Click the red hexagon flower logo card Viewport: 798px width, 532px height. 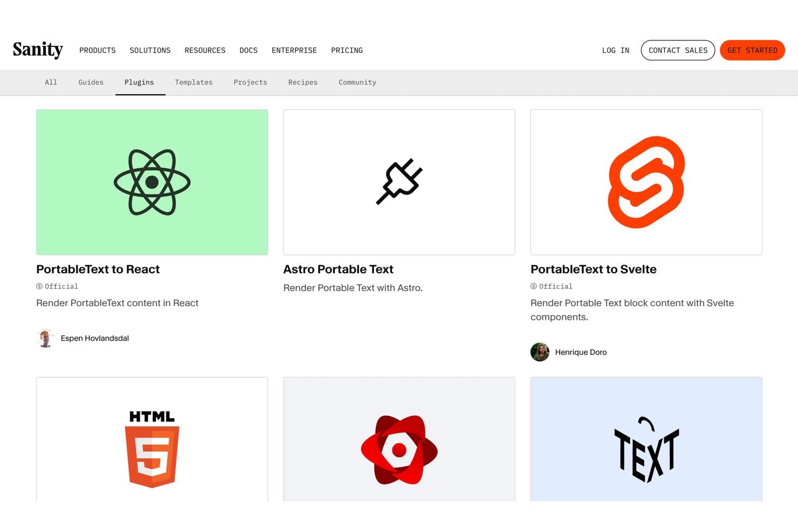coord(399,439)
